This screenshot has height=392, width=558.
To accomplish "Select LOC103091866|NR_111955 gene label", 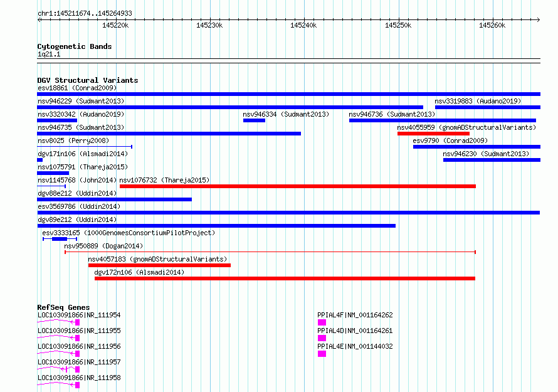I will point(79,331).
